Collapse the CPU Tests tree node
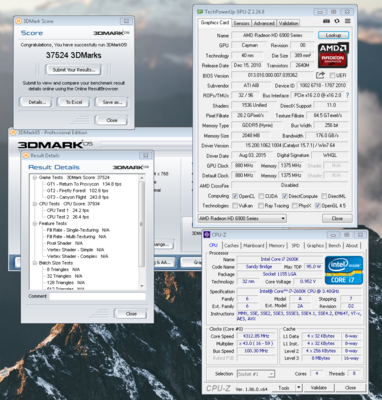The image size is (382, 400). 35,204
